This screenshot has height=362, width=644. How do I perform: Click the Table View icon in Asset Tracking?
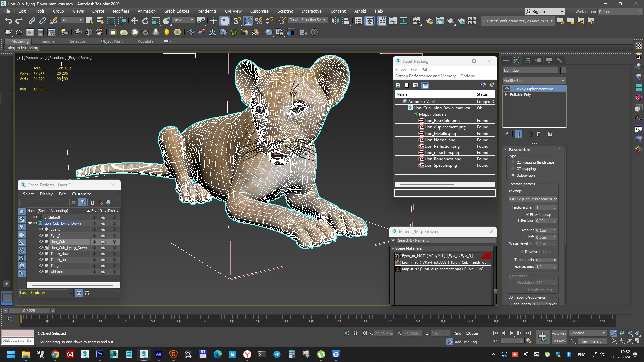(x=425, y=85)
